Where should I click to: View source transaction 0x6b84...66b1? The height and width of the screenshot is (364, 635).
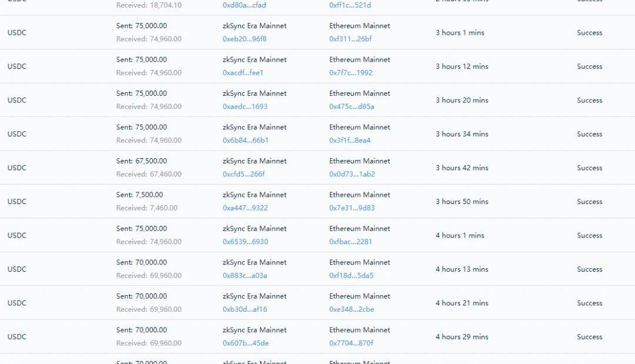245,141
